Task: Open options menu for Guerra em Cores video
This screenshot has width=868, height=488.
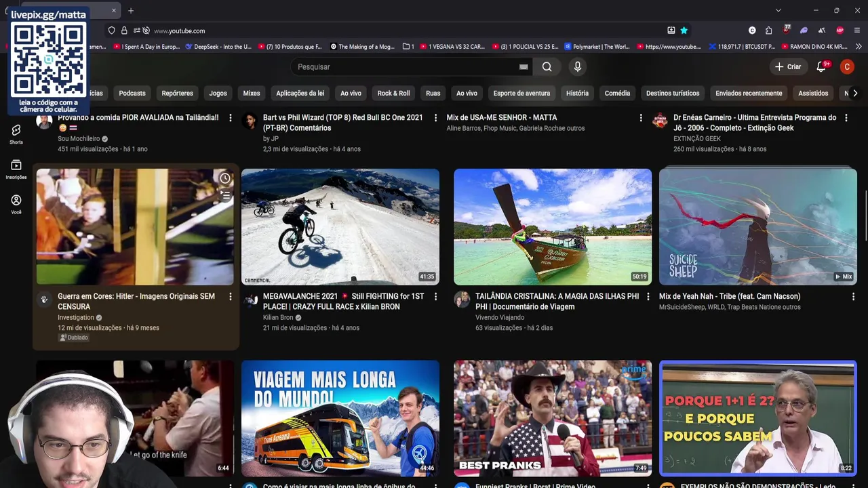Action: point(231,297)
